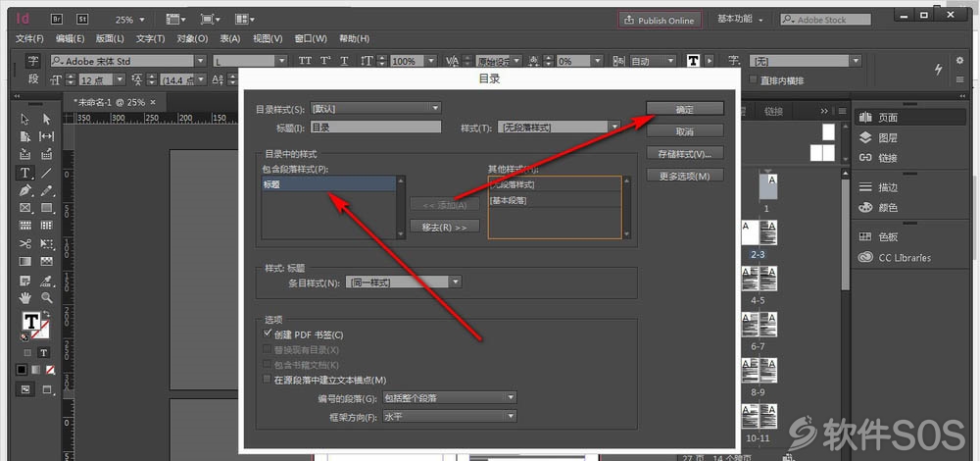Select the Selection tool arrow
The width and height of the screenshot is (980, 461).
pyautogui.click(x=25, y=119)
